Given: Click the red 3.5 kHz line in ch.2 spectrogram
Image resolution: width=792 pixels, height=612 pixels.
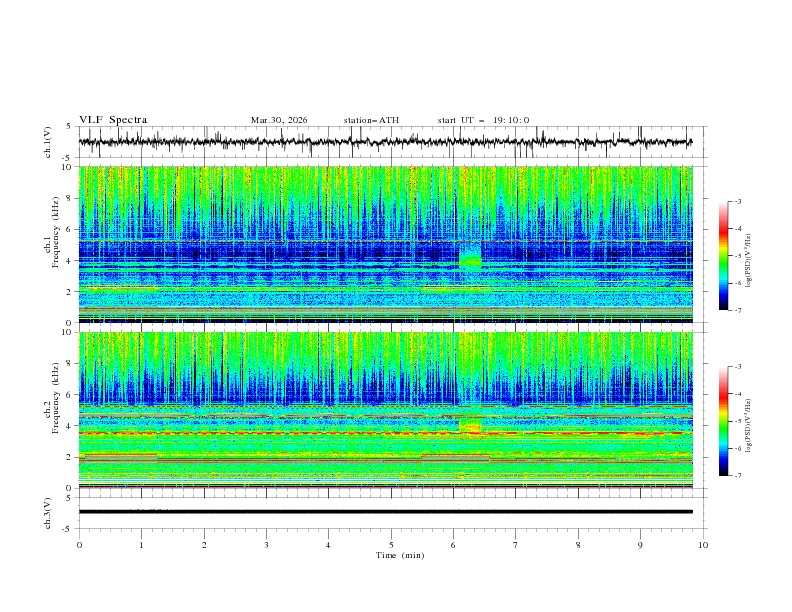Looking at the screenshot, I should click(386, 434).
